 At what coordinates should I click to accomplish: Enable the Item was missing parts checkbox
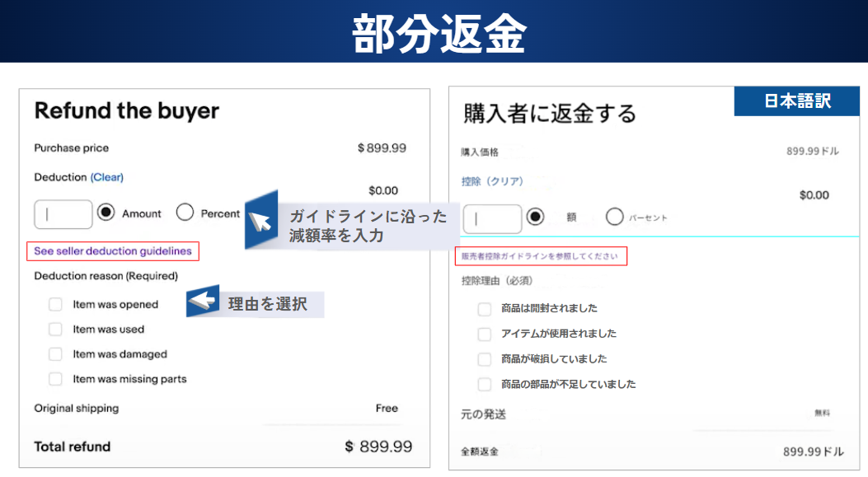(x=55, y=379)
